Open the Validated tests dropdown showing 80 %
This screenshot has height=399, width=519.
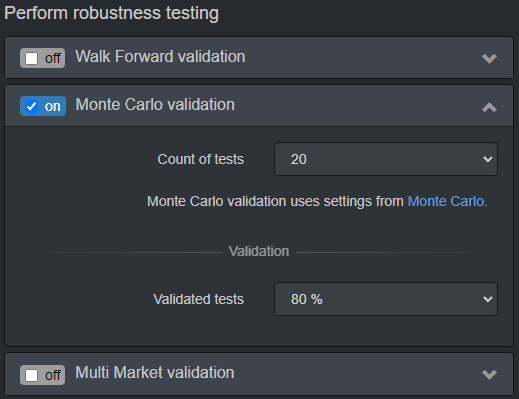tap(386, 299)
